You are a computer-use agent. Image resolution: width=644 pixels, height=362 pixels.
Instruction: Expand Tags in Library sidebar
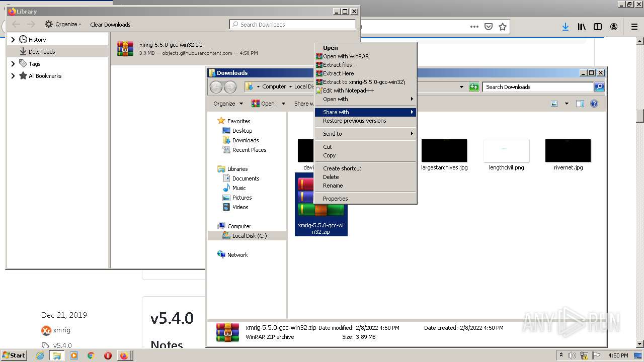(13, 64)
